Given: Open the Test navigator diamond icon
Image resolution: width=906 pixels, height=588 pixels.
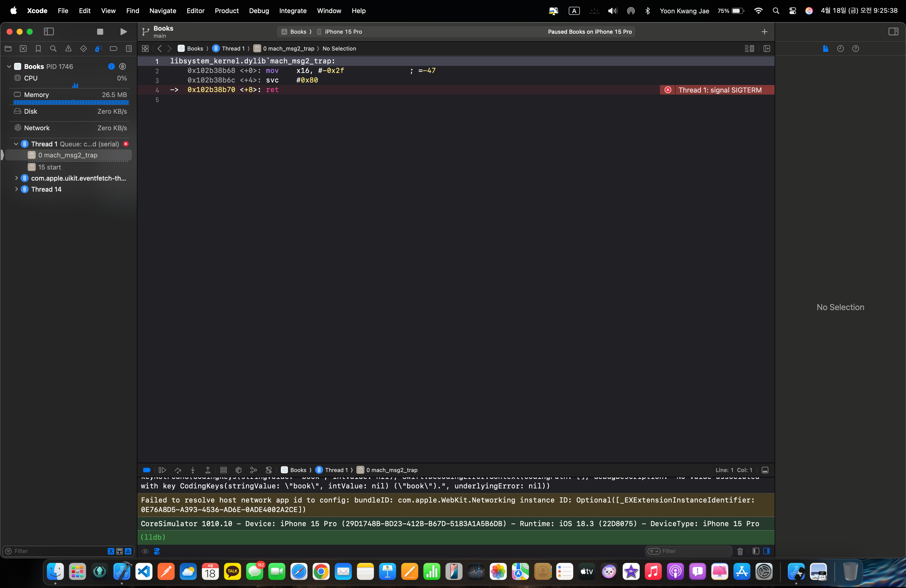Looking at the screenshot, I should point(83,48).
